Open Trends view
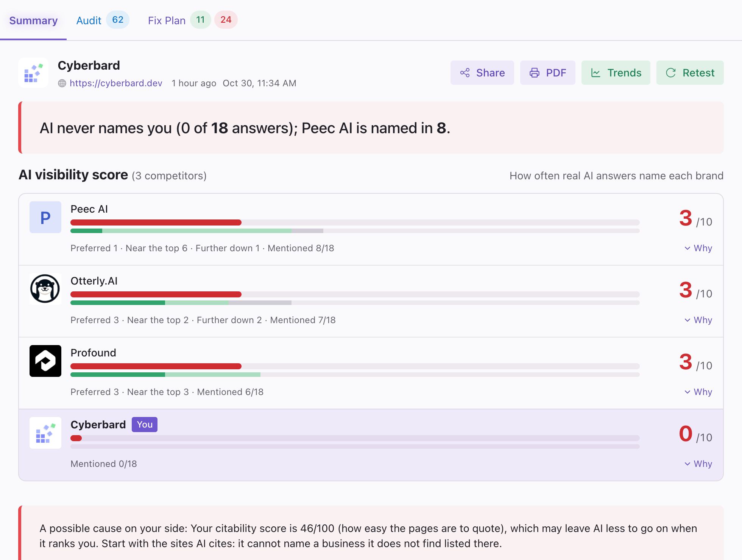 point(616,73)
